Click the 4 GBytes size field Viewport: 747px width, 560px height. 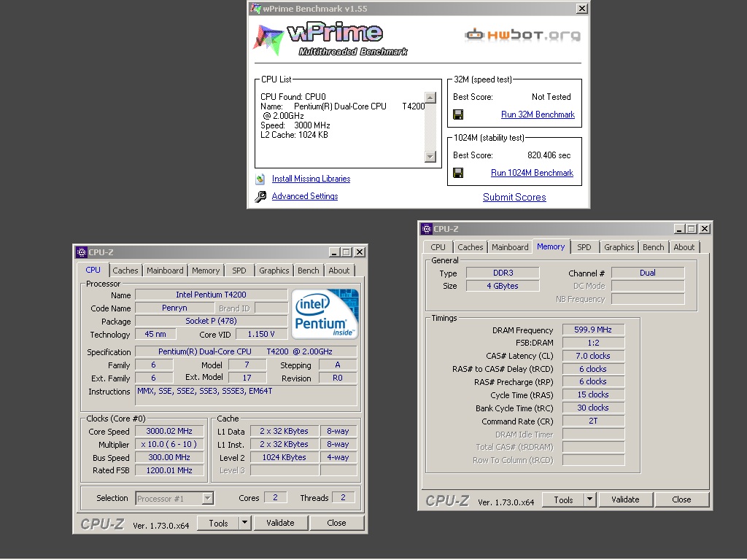coord(503,286)
